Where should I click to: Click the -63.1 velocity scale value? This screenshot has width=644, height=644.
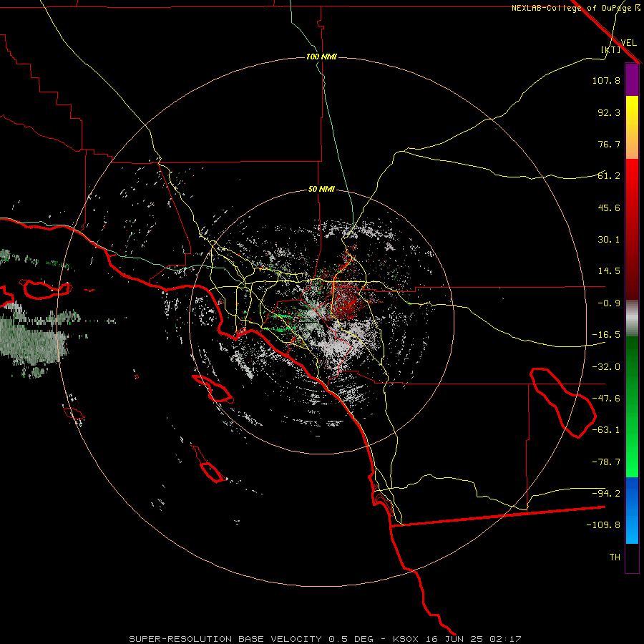click(606, 430)
